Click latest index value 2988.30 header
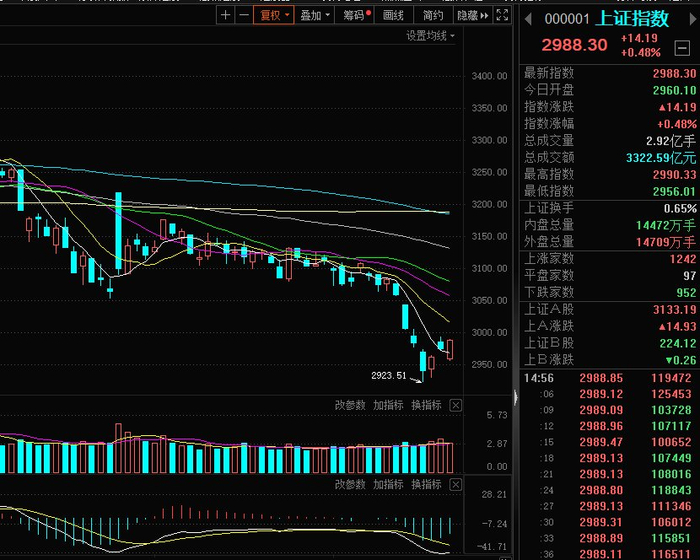The width and height of the screenshot is (700, 560). click(574, 45)
